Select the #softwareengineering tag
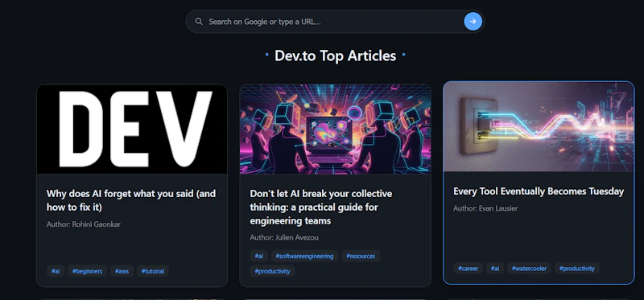 coord(305,256)
